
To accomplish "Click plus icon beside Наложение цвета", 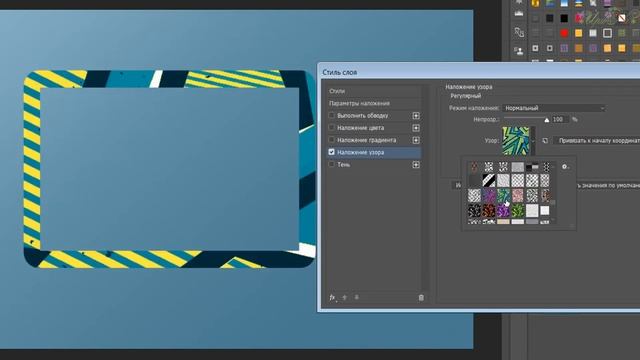I will (x=416, y=128).
